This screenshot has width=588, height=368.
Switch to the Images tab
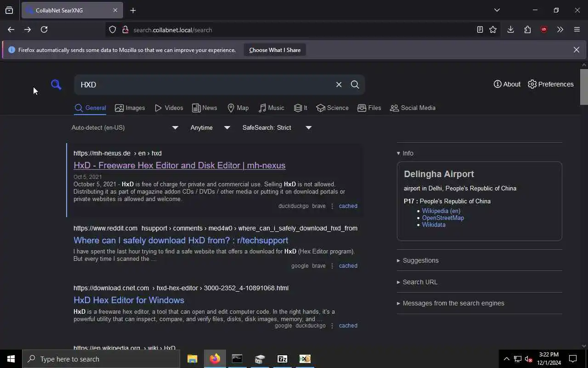click(x=130, y=108)
